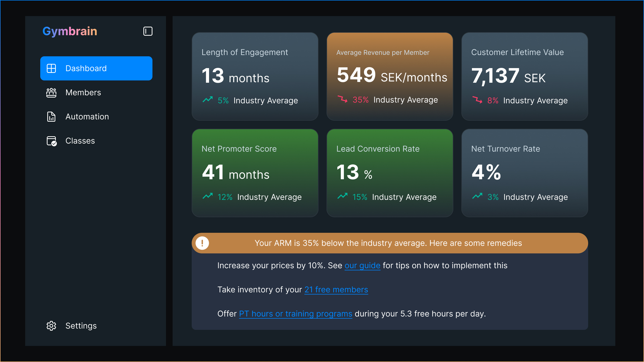The width and height of the screenshot is (644, 362).
Task: Click the Gymbrain logo
Action: pos(70,31)
